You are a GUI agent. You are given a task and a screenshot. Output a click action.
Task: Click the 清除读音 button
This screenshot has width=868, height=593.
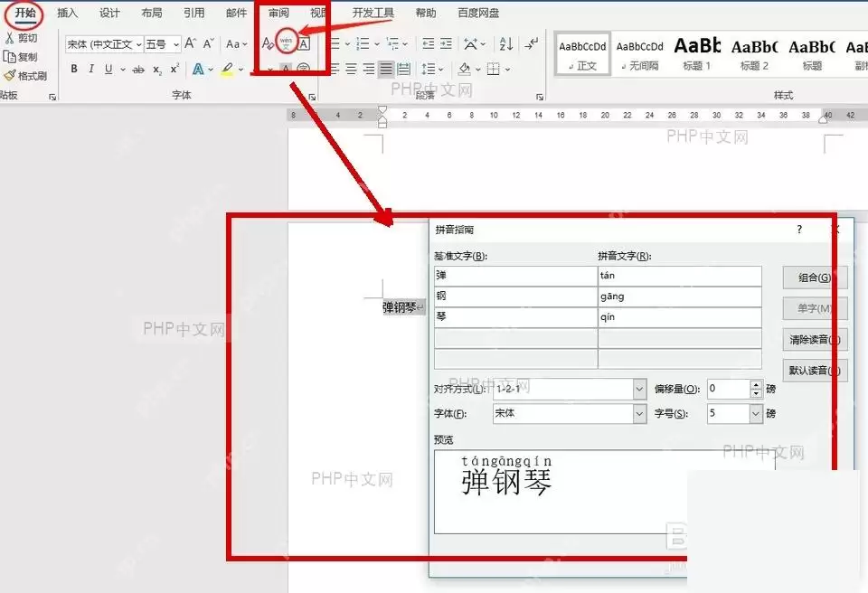coord(815,339)
